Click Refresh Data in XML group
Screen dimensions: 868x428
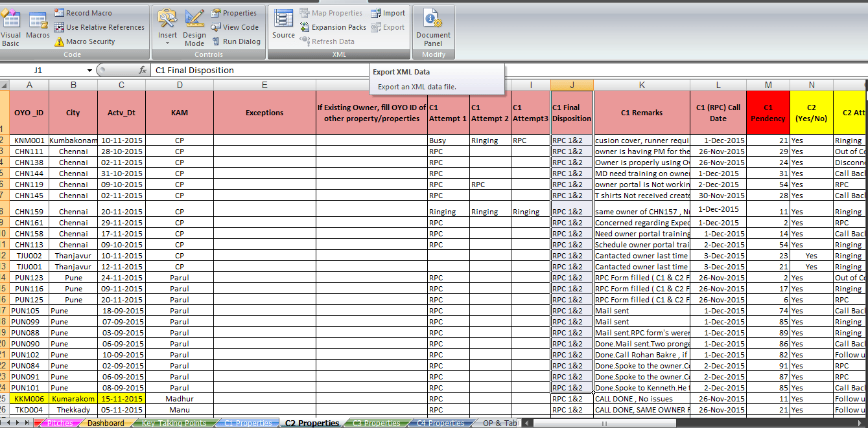point(327,41)
